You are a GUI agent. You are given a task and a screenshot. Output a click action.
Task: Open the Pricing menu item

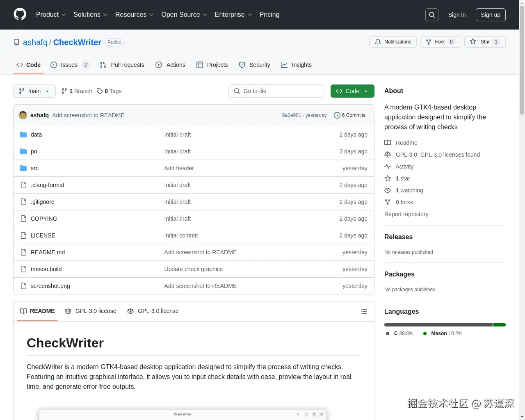pos(269,15)
